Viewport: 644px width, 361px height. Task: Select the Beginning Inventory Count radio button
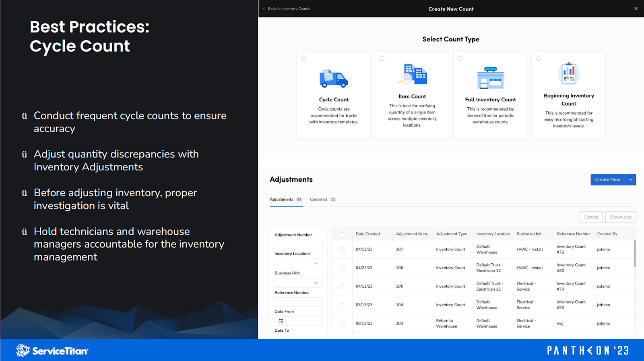point(539,58)
